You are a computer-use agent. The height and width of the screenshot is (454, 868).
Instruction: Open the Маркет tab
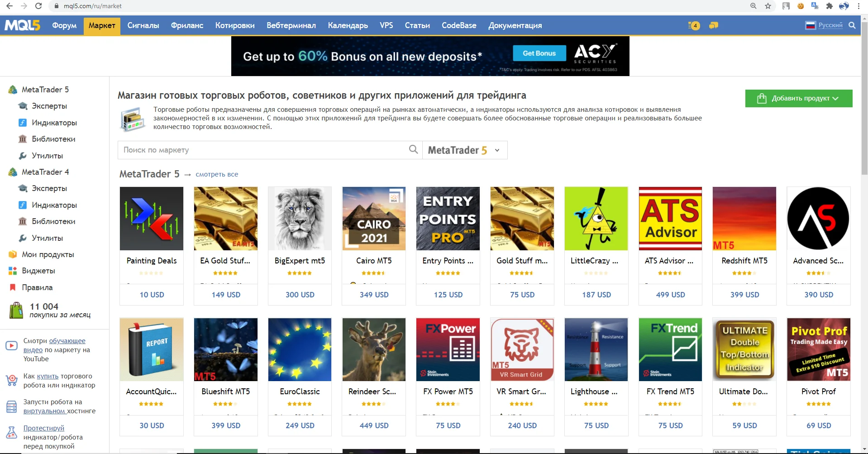point(102,25)
